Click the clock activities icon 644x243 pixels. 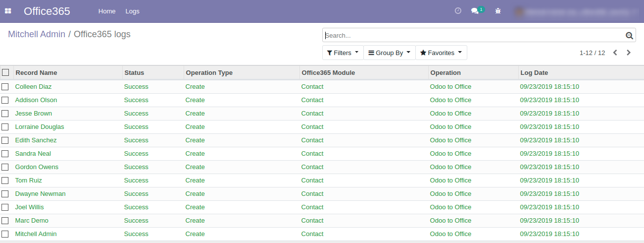458,11
